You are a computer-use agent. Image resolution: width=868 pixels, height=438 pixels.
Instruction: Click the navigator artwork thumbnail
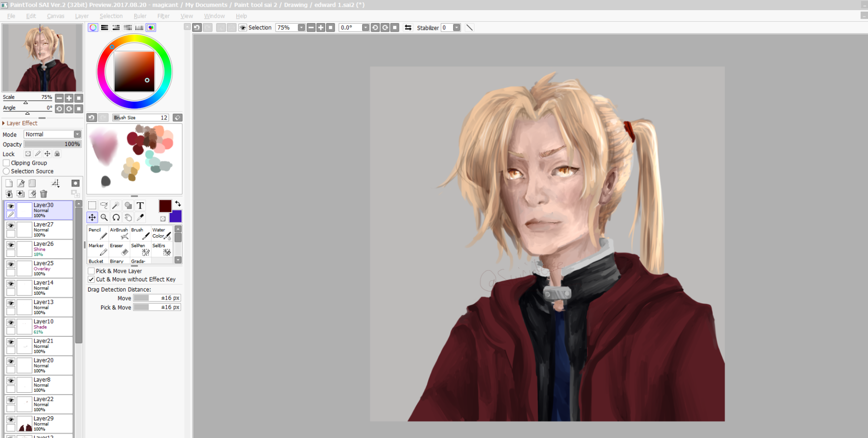tap(42, 58)
